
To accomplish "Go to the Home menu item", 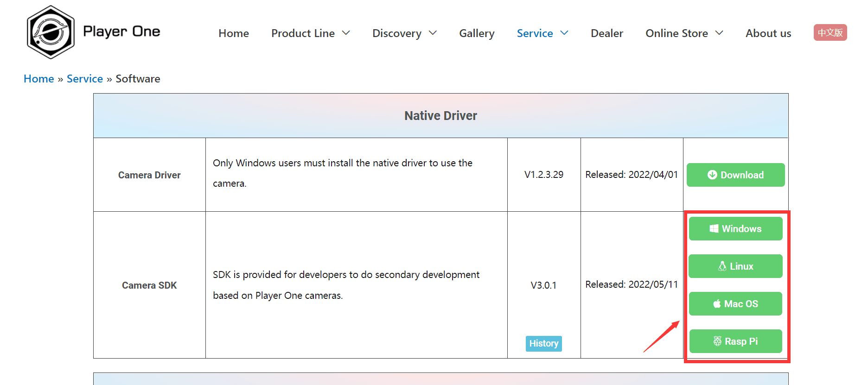I will 234,33.
